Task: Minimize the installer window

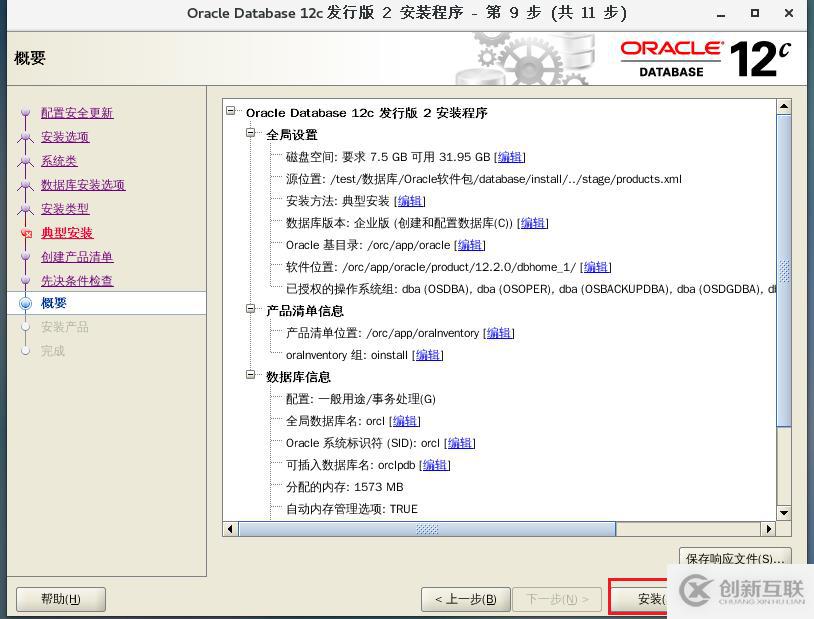Action: [721, 14]
